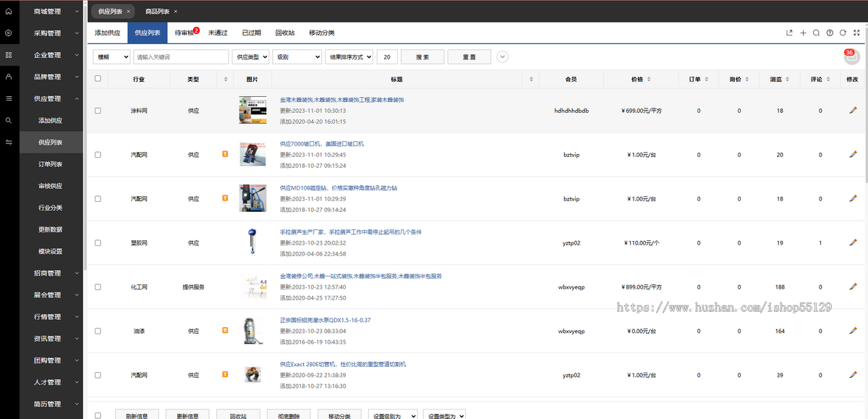Click pencil icon for 正宗国标铝壳潜水泵 row
The height and width of the screenshot is (419, 868).
[853, 331]
